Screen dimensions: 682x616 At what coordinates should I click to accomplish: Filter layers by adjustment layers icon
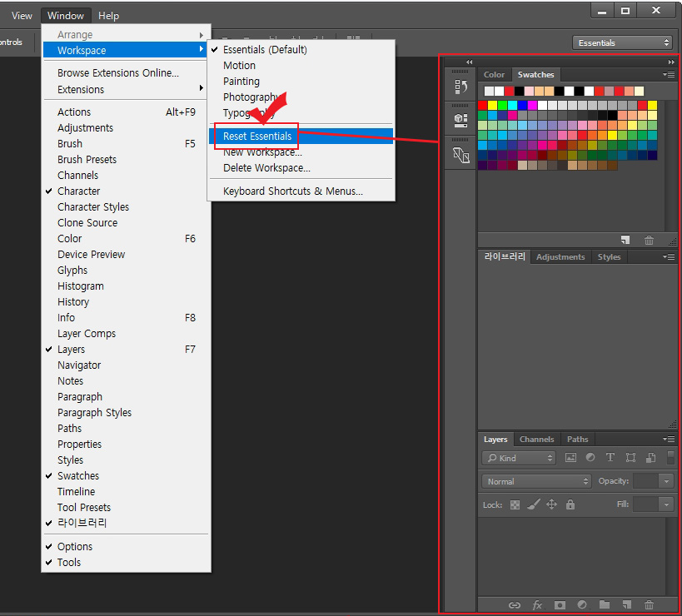pyautogui.click(x=590, y=457)
